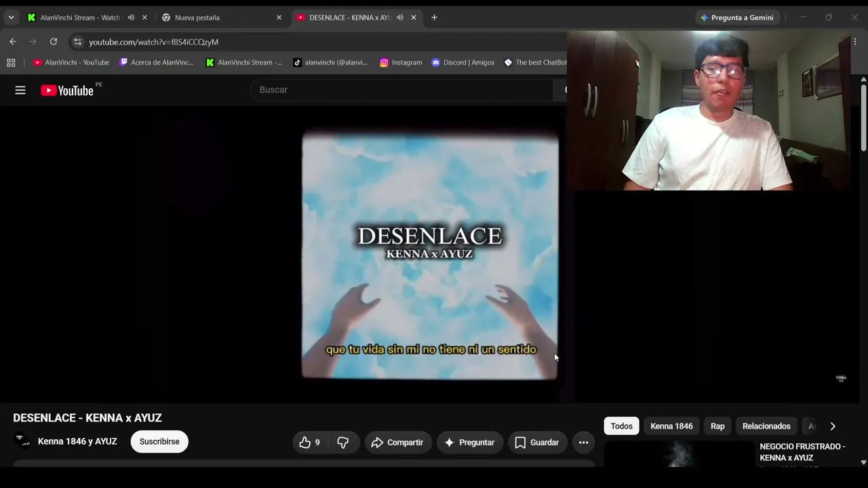Open The best ChatBot bookmark
The image size is (868, 488).
(535, 62)
